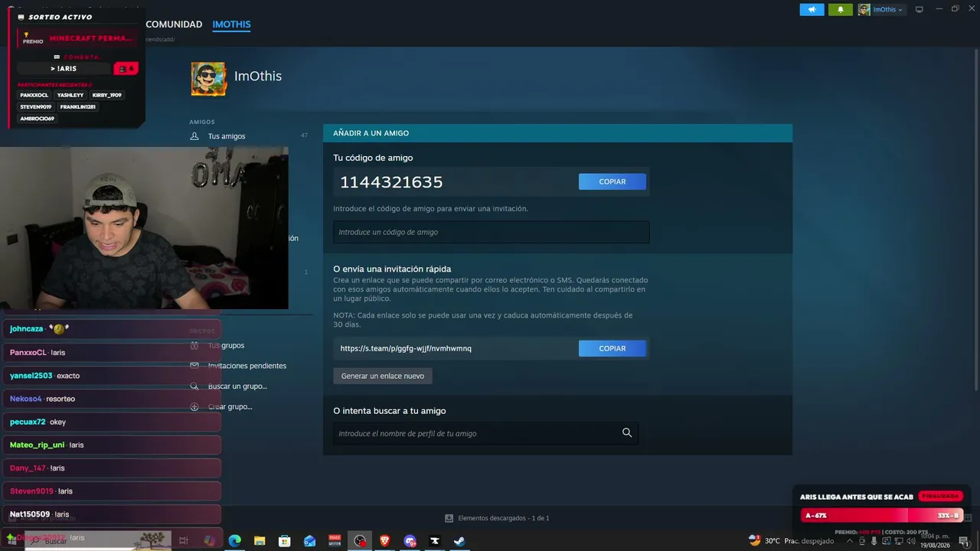The image size is (980, 551).
Task: Click the Elementos descargados download status
Action: [x=498, y=518]
